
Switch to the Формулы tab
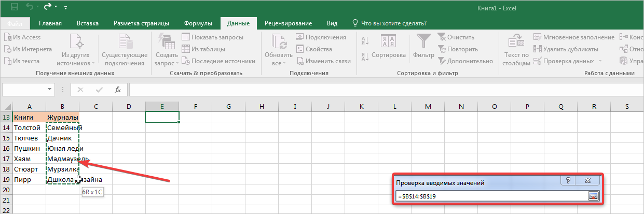point(198,23)
